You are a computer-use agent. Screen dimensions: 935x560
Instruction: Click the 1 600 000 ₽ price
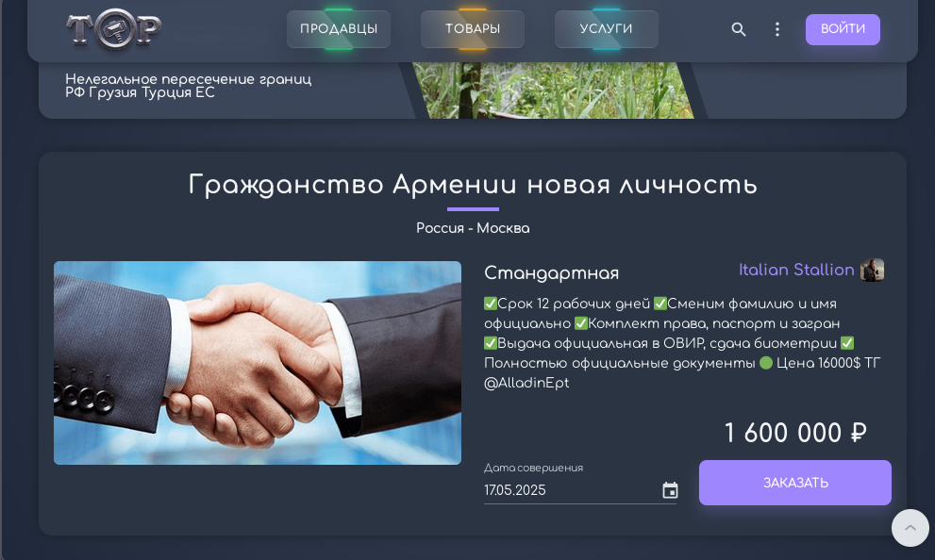tap(795, 433)
